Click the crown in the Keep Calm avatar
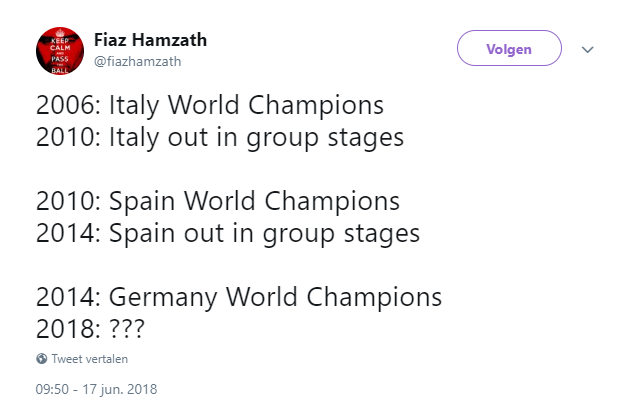The width and height of the screenshot is (624, 402). (x=60, y=35)
